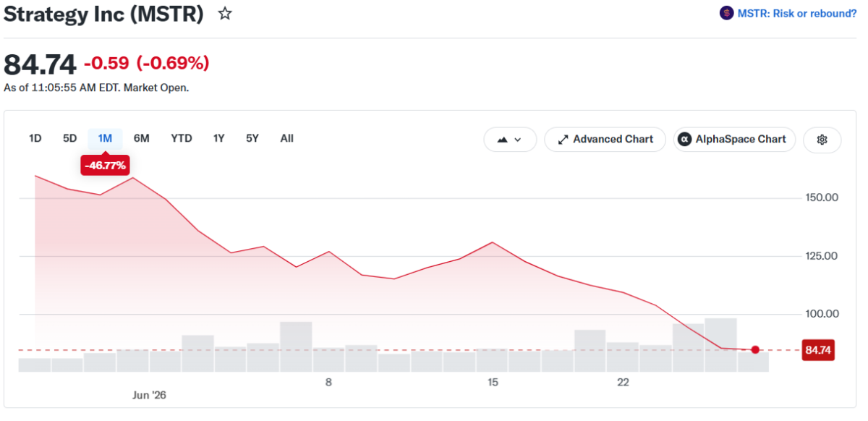868x421 pixels.
Task: Click the 8 date label on x-axis
Action: pyautogui.click(x=328, y=382)
